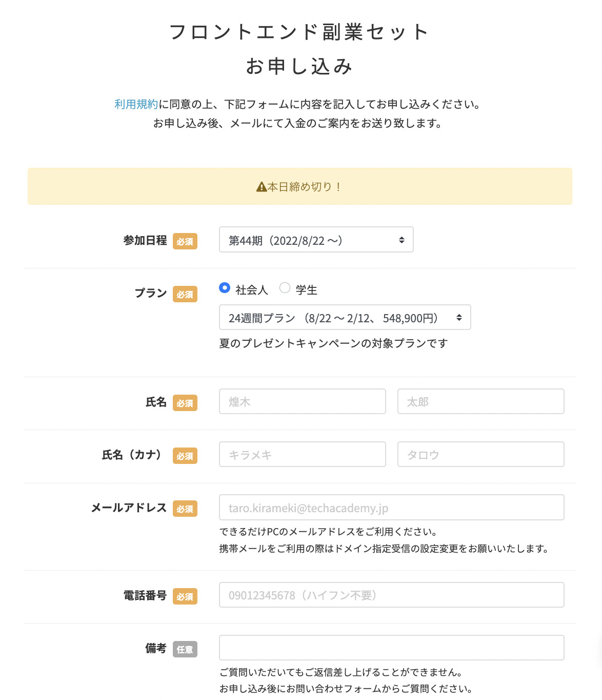Click the first name field with placeholder 太郎
Screen dimensions: 602x700
tap(480, 401)
